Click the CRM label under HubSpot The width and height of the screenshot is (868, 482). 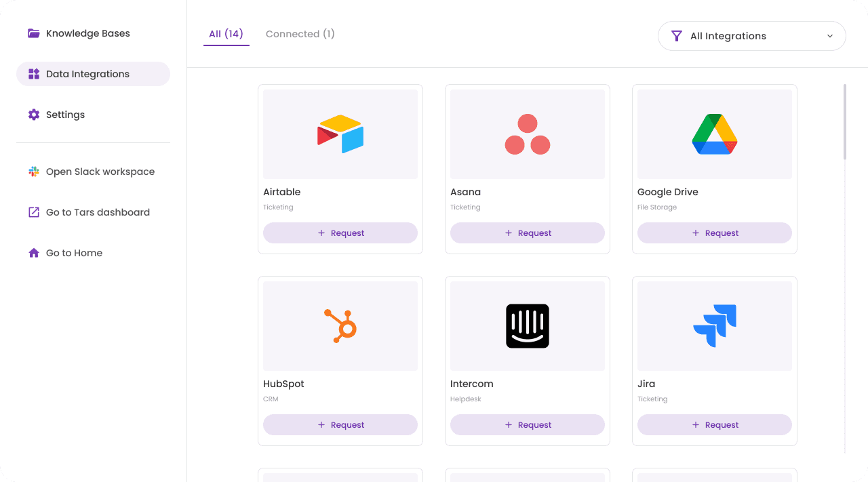coord(271,399)
